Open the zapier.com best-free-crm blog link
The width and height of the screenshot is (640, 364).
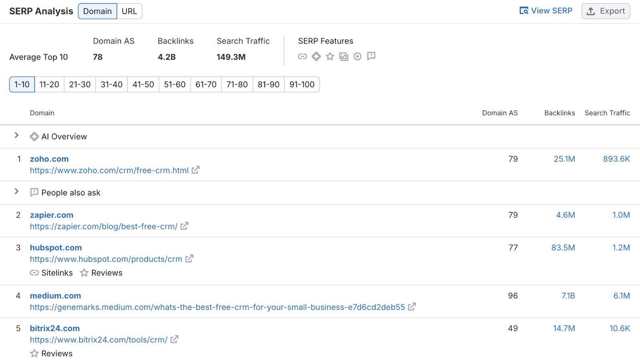(x=103, y=226)
